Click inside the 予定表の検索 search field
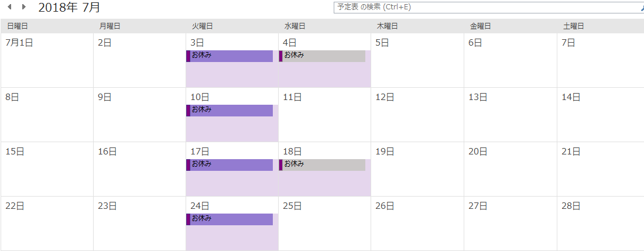644x251 pixels. (x=487, y=8)
